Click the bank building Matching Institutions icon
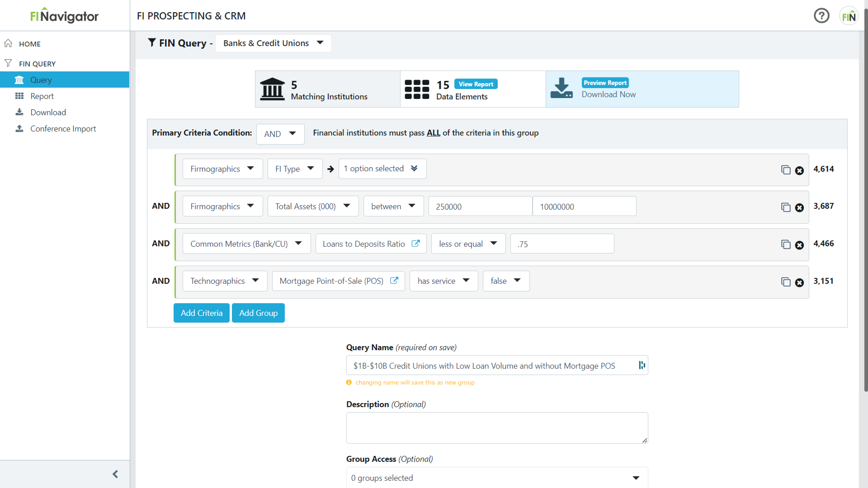Viewport: 868px width, 488px height. click(x=272, y=89)
